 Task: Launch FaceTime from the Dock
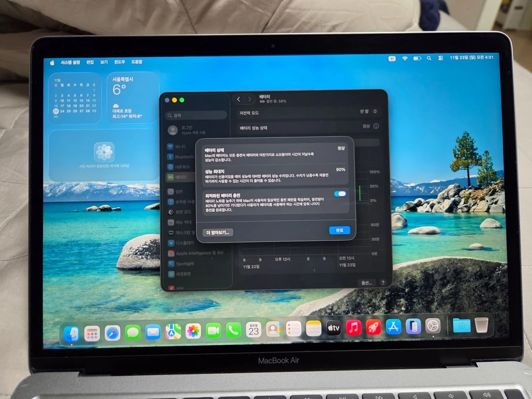coord(213,330)
